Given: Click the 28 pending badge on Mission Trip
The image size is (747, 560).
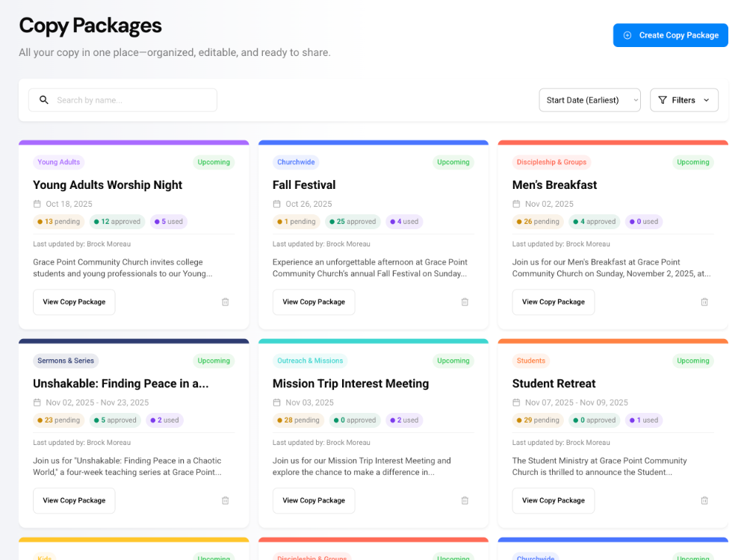Looking at the screenshot, I should coord(298,420).
